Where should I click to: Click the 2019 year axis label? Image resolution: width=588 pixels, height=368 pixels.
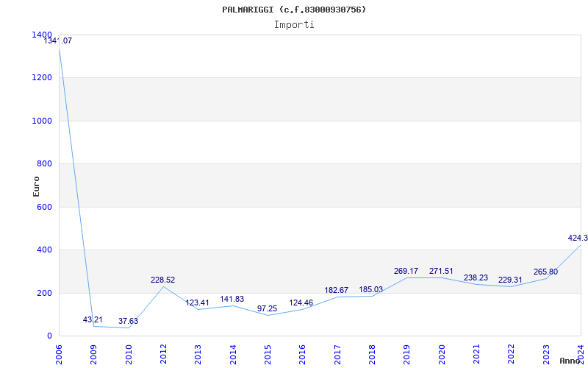tap(407, 355)
